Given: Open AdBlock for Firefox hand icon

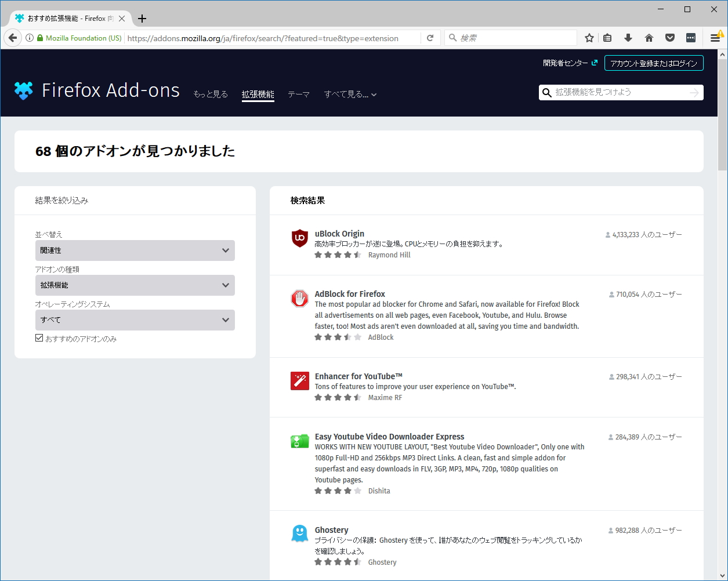Looking at the screenshot, I should pyautogui.click(x=300, y=299).
